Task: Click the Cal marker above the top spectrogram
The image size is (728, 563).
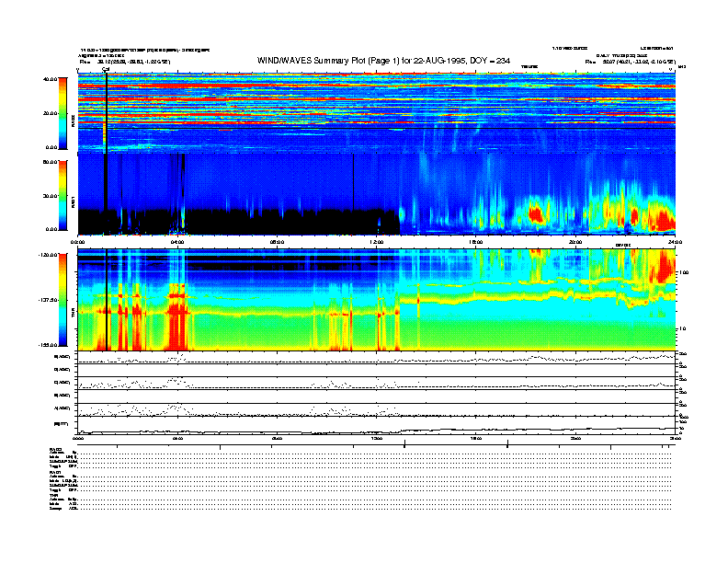Action: coord(106,70)
